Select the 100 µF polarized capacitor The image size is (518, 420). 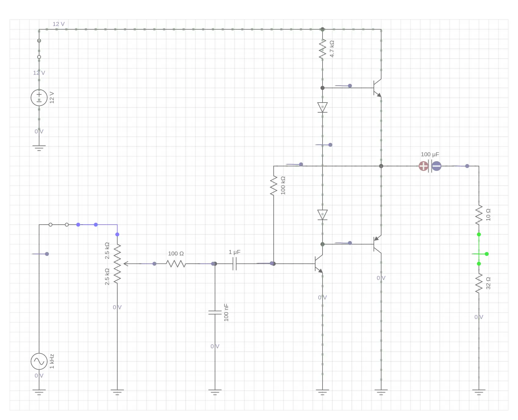tap(430, 166)
